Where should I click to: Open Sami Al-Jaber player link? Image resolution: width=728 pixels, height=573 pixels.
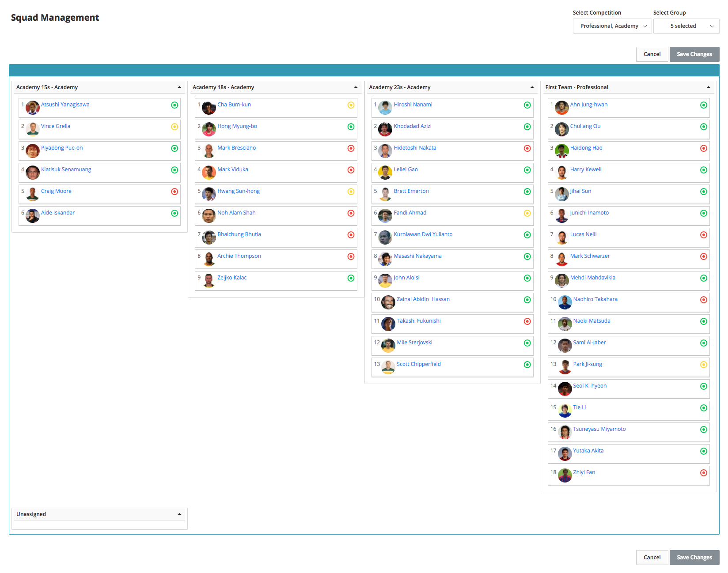pyautogui.click(x=589, y=343)
